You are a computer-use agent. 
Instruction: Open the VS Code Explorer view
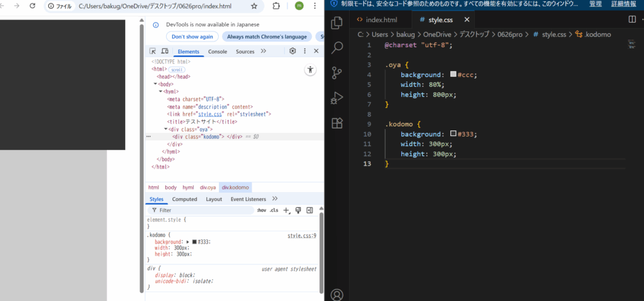tap(337, 23)
